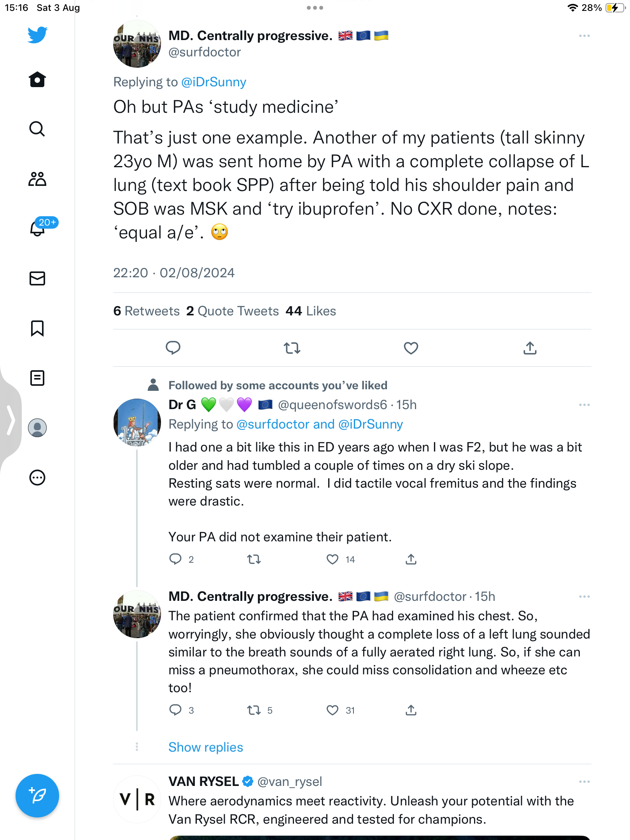630x840 pixels.
Task: View the 44 Likes list
Action: 311,311
